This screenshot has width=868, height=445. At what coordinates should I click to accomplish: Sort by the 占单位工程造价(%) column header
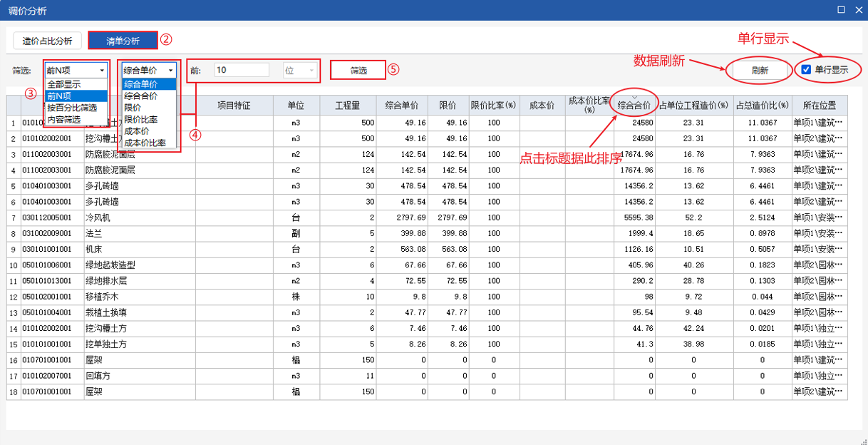695,106
